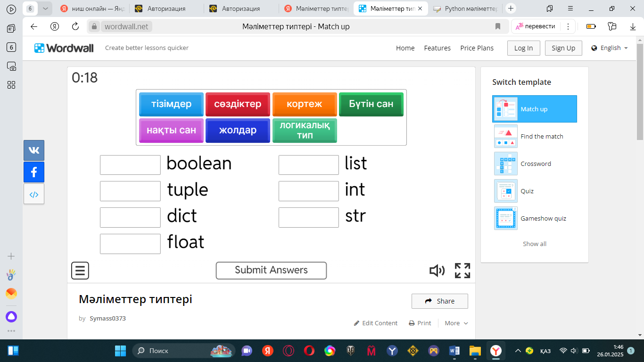The image size is (644, 362).
Task: Click Show all templates
Action: point(535,244)
